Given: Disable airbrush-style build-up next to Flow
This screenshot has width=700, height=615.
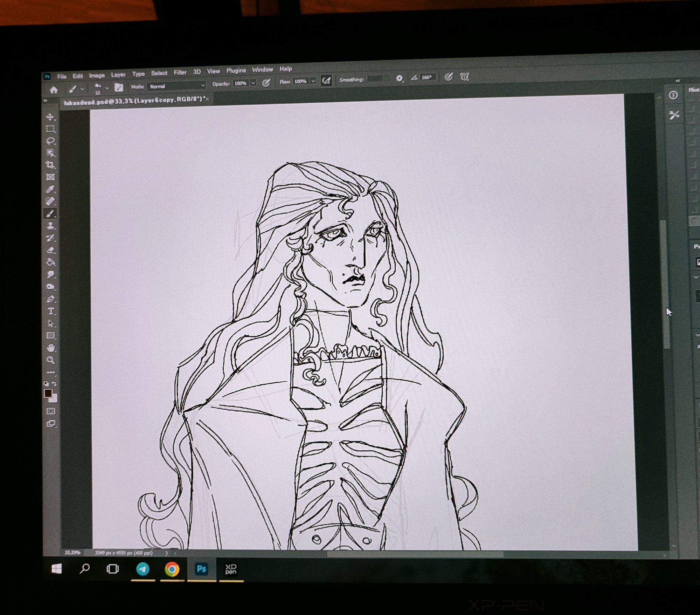Looking at the screenshot, I should [x=326, y=81].
